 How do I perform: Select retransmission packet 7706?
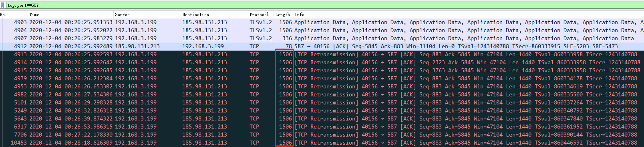tap(322, 135)
